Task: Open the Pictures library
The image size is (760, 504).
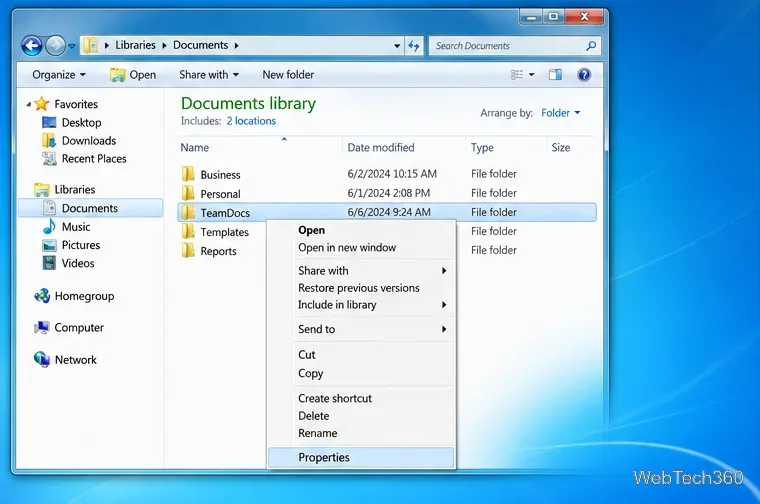Action: click(x=80, y=245)
